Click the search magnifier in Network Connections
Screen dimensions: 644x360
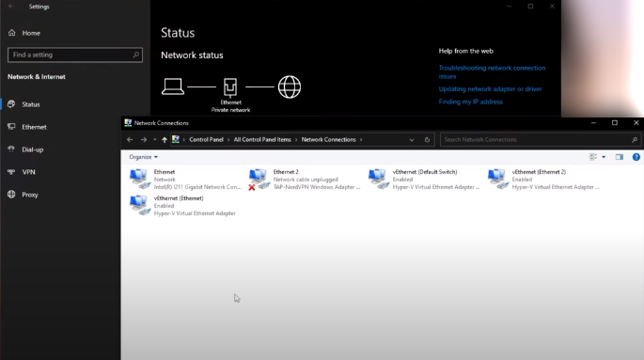coord(635,139)
